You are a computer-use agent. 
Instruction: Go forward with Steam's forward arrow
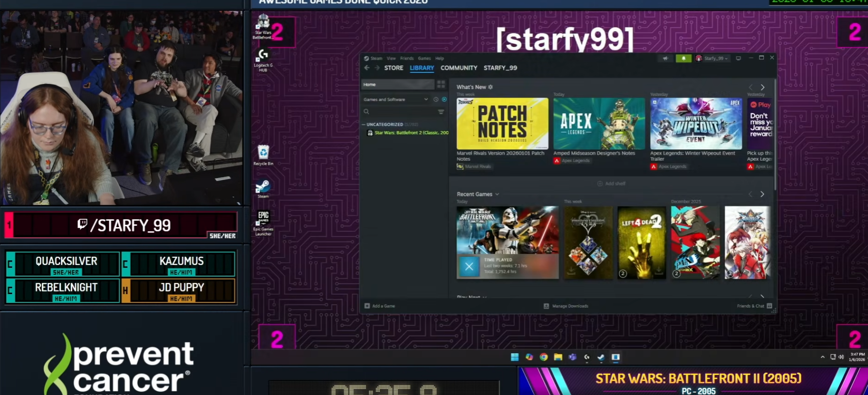pos(377,68)
